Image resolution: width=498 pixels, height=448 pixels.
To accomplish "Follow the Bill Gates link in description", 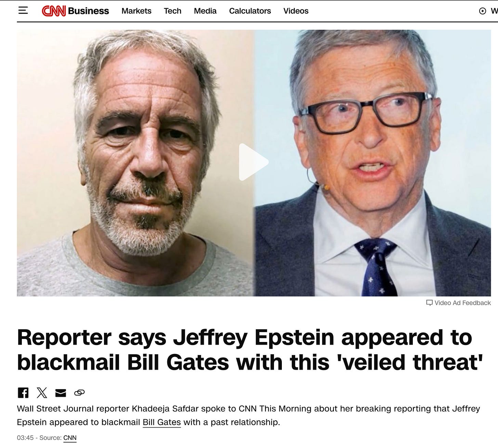I will (x=162, y=422).
